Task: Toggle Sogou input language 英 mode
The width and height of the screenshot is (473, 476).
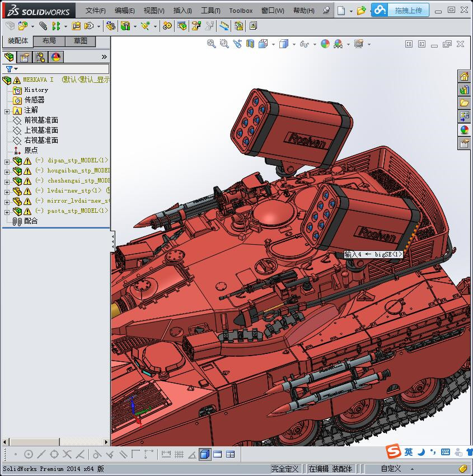Action: click(409, 452)
